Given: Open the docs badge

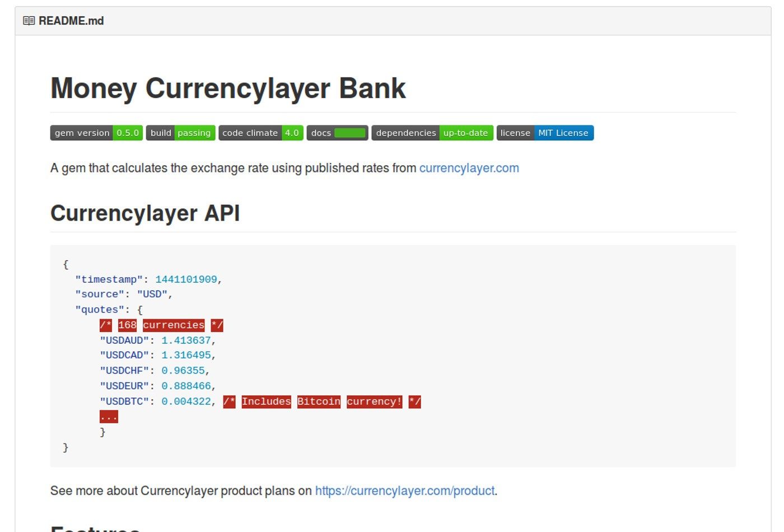Looking at the screenshot, I should pyautogui.click(x=337, y=133).
